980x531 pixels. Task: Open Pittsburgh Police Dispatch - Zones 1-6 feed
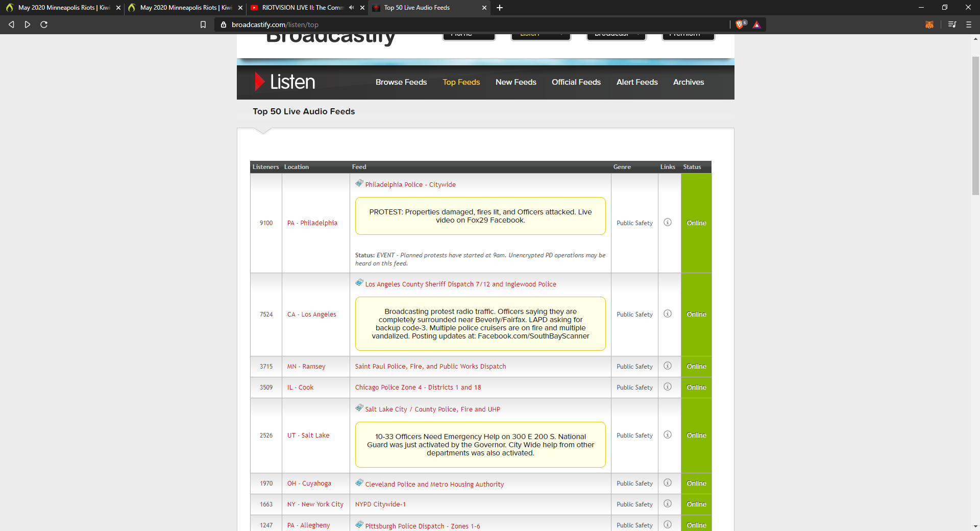coord(423,526)
